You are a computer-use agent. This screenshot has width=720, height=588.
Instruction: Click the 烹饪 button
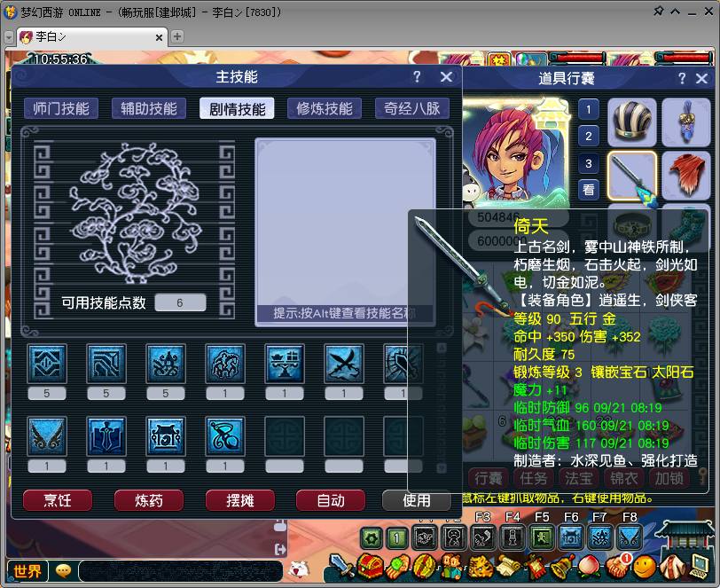(x=58, y=500)
